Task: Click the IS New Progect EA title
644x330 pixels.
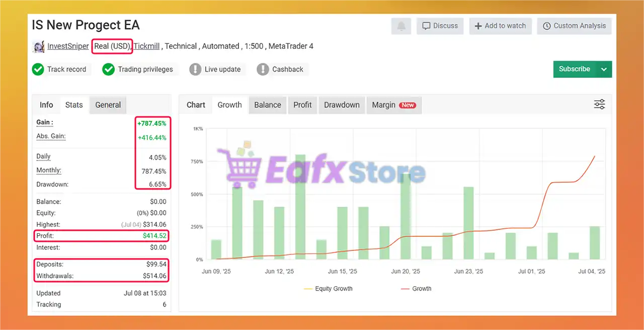Action: pyautogui.click(x=86, y=25)
